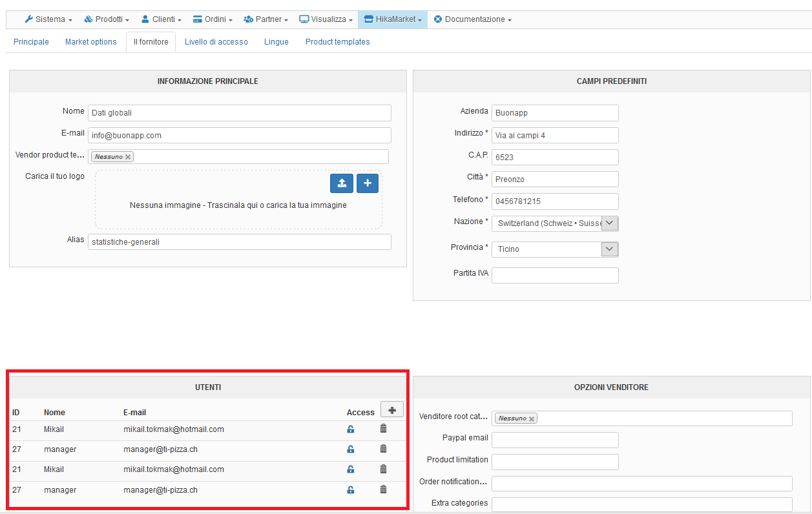Screen dimensions: 812x514
Task: Click the Campi Predefiniti panel heading
Action: 612,81
